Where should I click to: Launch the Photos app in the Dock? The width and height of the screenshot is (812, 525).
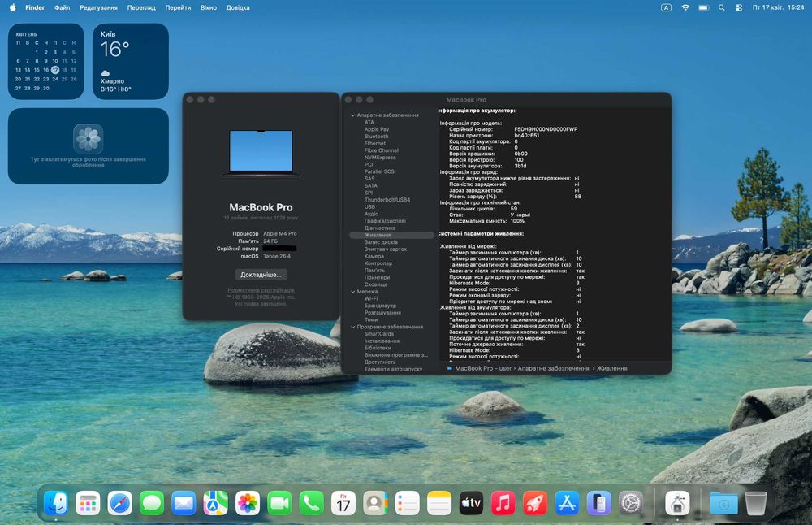click(248, 503)
